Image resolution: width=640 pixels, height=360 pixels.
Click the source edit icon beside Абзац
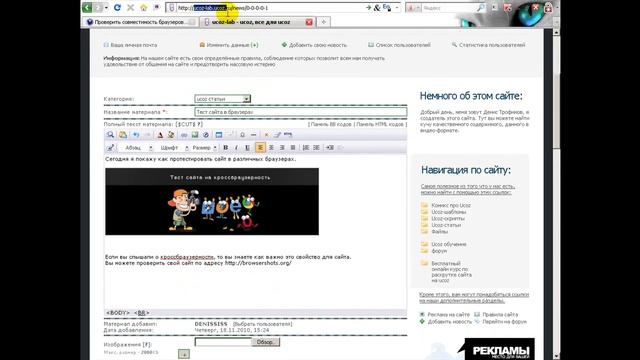(110, 147)
